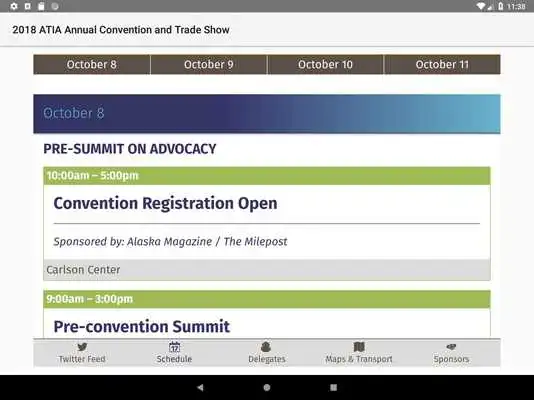Screen dimensions: 534x400
Task: Select the Sponsors label in bottom bar
Action: click(x=451, y=359)
